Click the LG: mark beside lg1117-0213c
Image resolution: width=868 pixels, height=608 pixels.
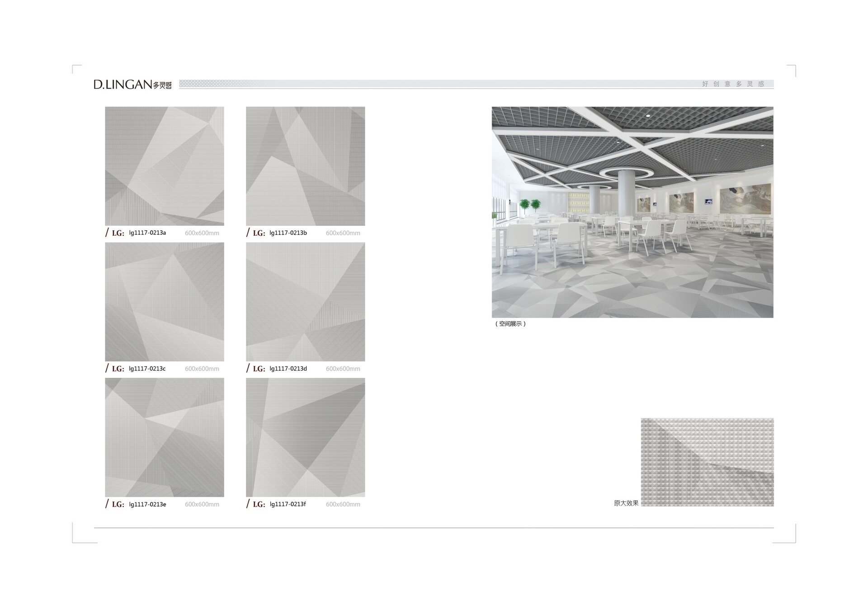point(118,369)
